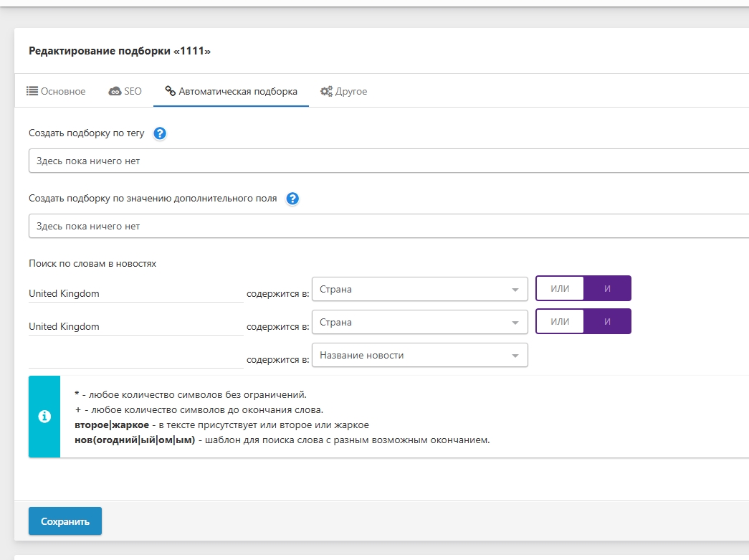Open the first Страна dropdown
This screenshot has width=749, height=560.
point(419,290)
